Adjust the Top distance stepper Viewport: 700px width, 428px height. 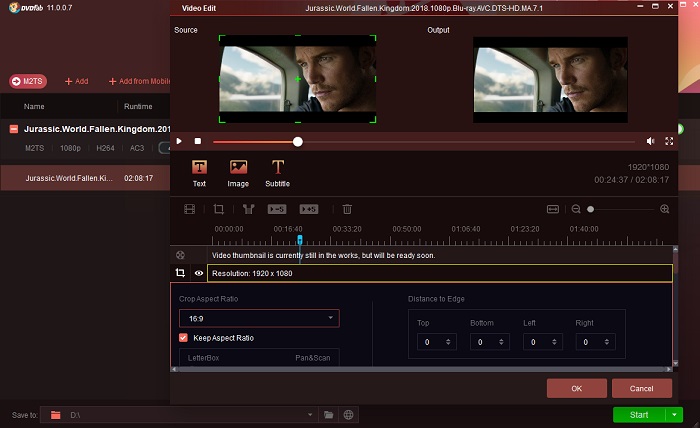(x=448, y=342)
